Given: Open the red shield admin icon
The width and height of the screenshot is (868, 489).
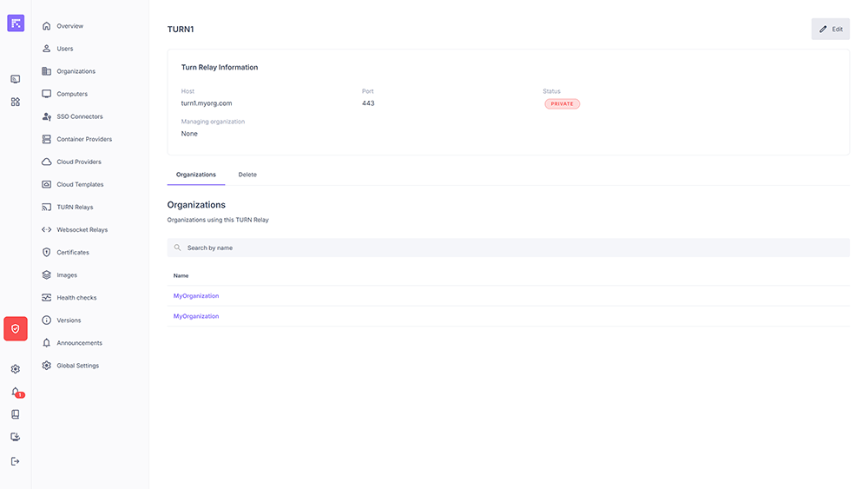Looking at the screenshot, I should 16,328.
